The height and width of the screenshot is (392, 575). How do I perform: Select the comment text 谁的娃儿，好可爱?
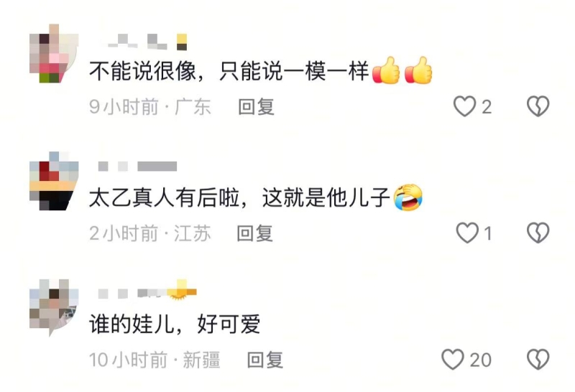175,324
